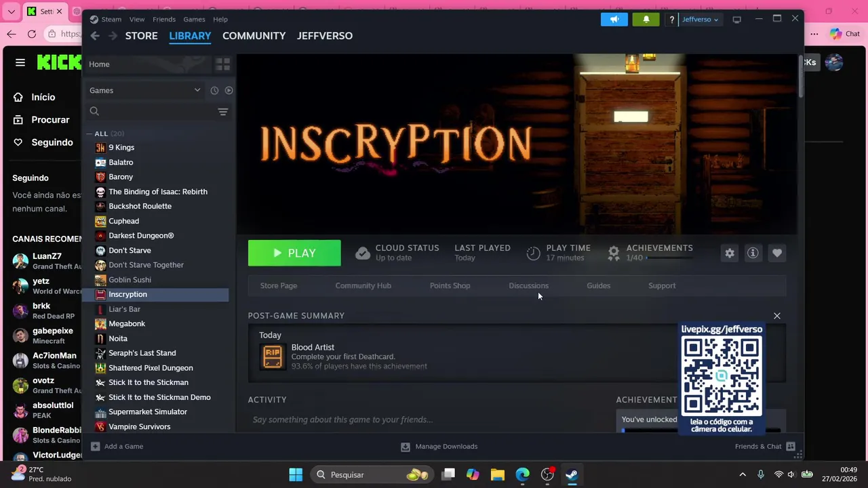The image size is (868, 488).
Task: Collapse the ALL games group
Action: pos(89,134)
